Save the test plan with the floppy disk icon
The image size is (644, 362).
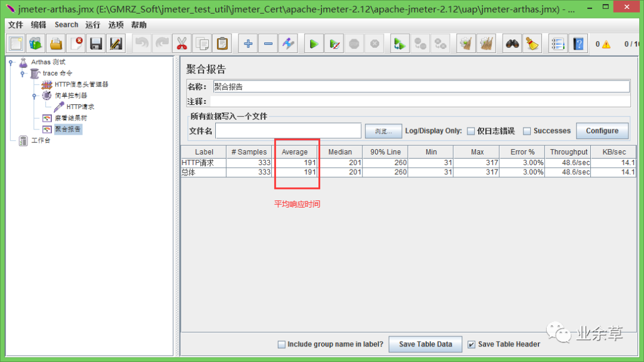(x=96, y=44)
